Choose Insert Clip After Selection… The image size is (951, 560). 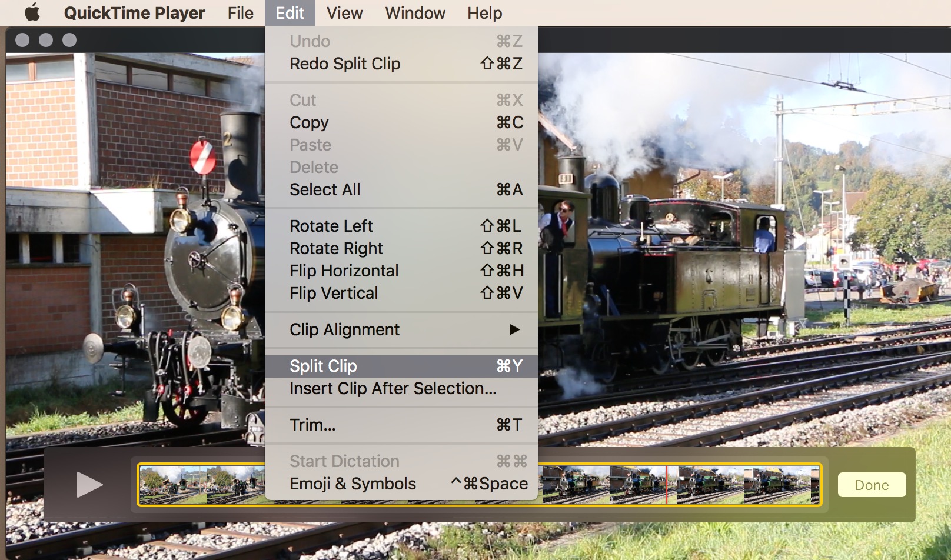[x=401, y=388]
